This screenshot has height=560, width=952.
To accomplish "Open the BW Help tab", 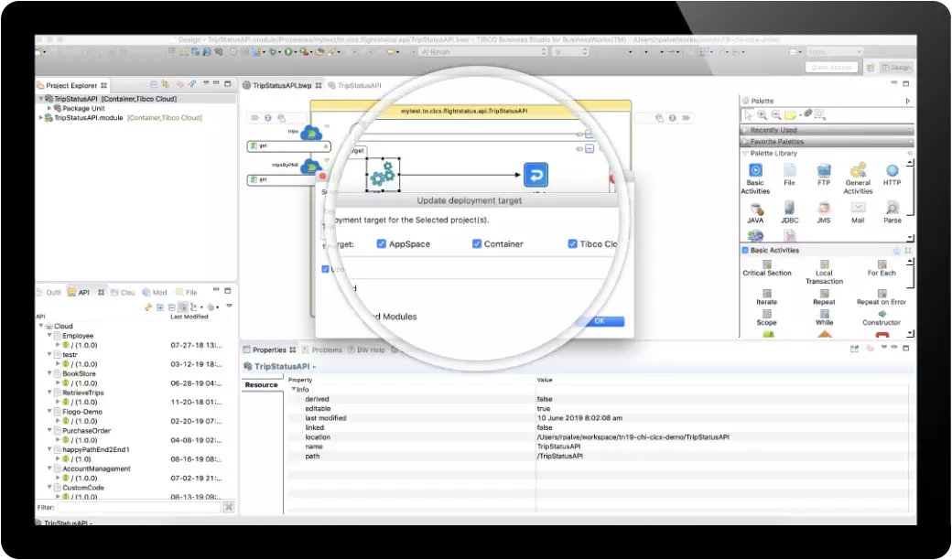I will point(365,350).
